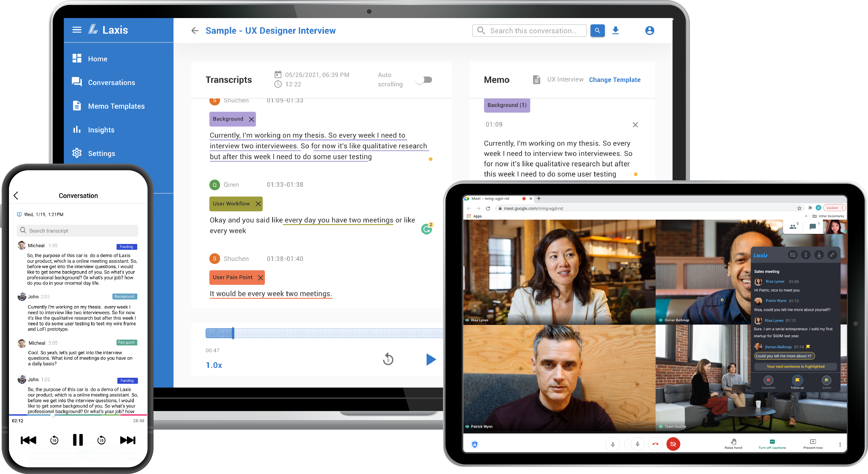Download transcript from Laxis panel
Viewport: 868px width, 474px height.
(819, 255)
